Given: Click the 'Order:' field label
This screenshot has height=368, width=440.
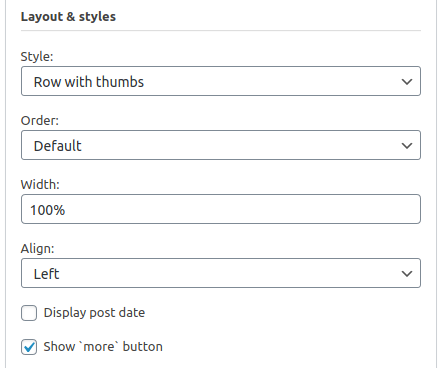Looking at the screenshot, I should 40,121.
